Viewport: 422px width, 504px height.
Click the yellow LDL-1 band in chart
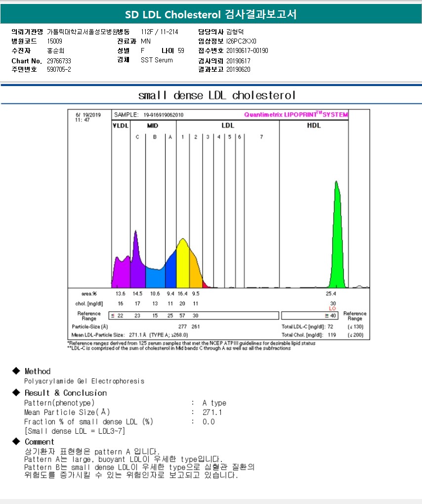point(183,265)
